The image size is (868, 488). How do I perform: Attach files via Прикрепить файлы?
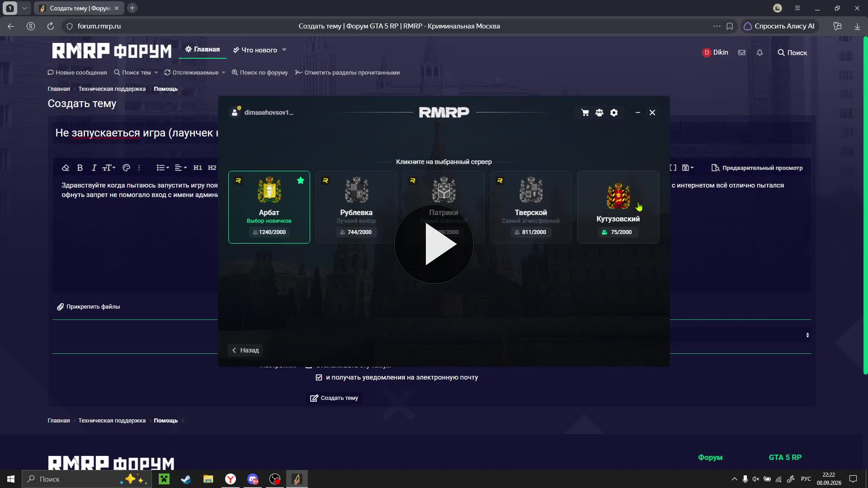click(89, 307)
